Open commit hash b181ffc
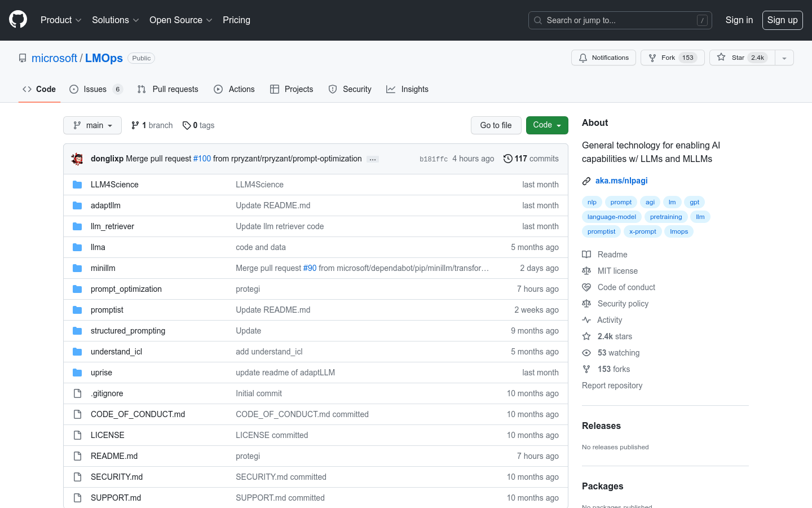The width and height of the screenshot is (812, 508). click(434, 159)
